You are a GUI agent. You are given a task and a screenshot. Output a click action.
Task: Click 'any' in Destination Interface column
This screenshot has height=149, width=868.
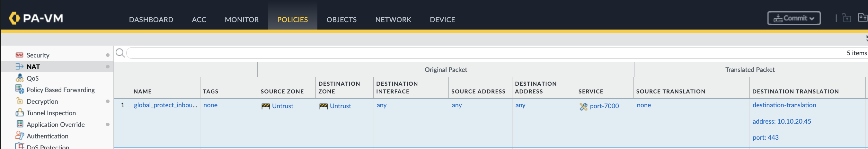coord(381,105)
